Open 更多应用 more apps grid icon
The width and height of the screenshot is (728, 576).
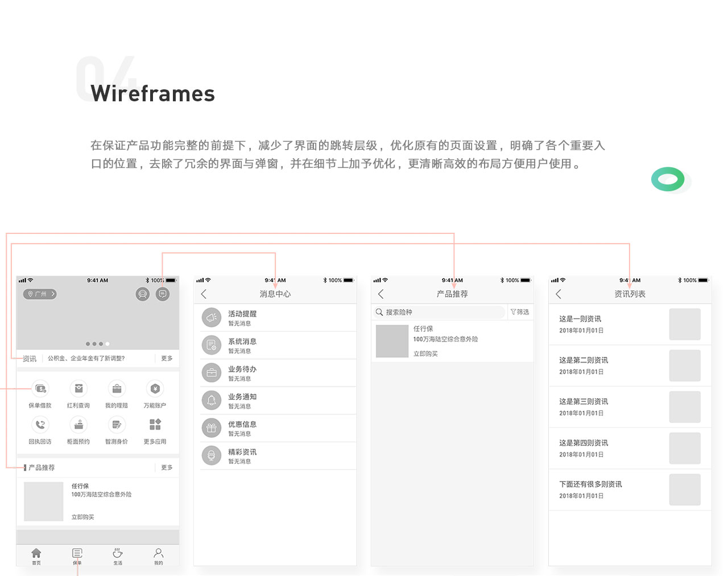tap(155, 425)
